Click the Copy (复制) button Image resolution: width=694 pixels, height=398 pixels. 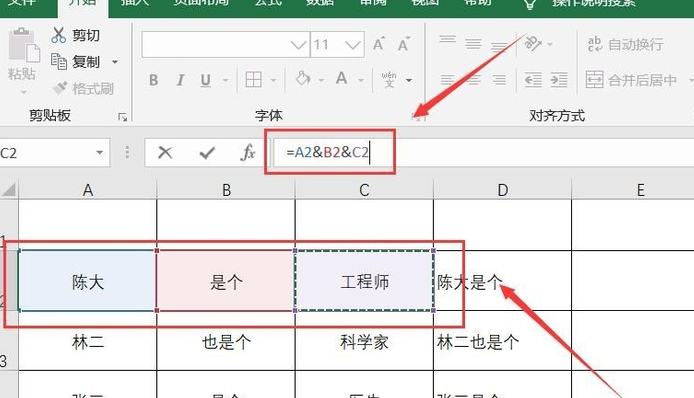point(75,62)
